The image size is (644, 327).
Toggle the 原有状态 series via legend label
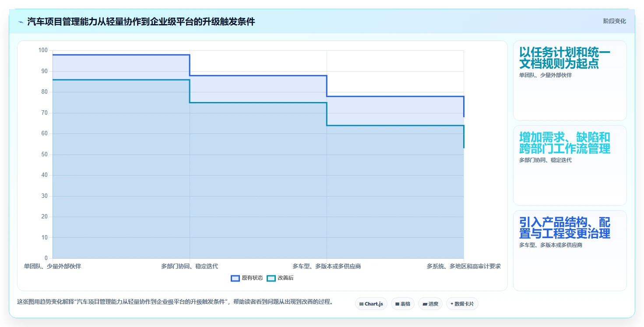(252, 278)
